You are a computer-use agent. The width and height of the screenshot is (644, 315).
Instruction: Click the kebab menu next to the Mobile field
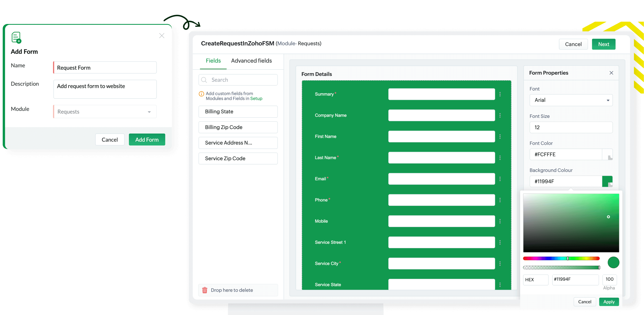pyautogui.click(x=500, y=221)
